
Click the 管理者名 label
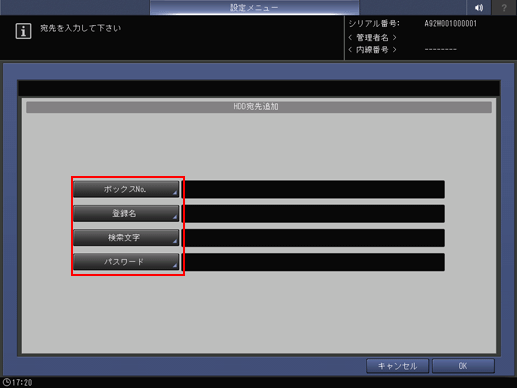click(x=372, y=37)
